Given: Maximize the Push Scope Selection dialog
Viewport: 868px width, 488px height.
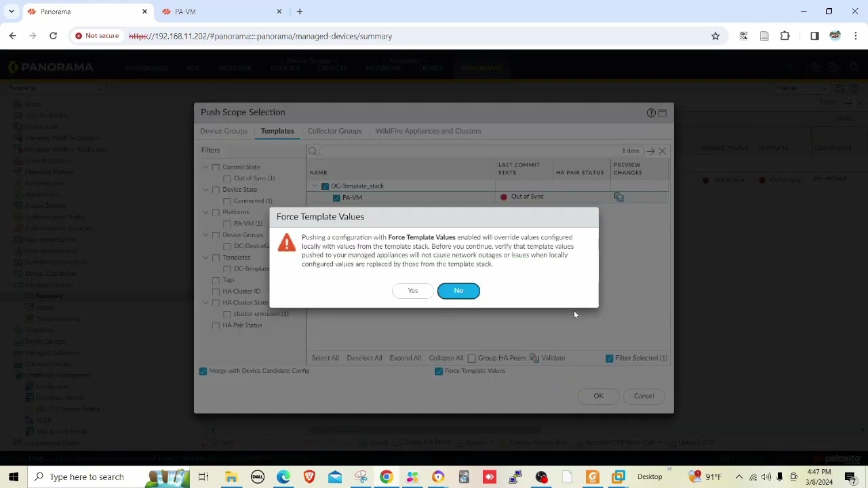Looking at the screenshot, I should coord(663,113).
